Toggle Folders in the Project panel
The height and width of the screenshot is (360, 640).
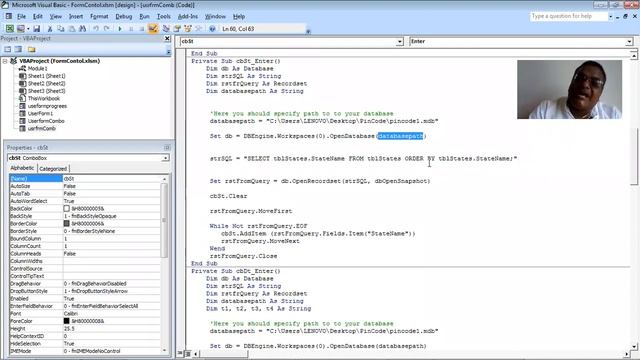coord(32,49)
